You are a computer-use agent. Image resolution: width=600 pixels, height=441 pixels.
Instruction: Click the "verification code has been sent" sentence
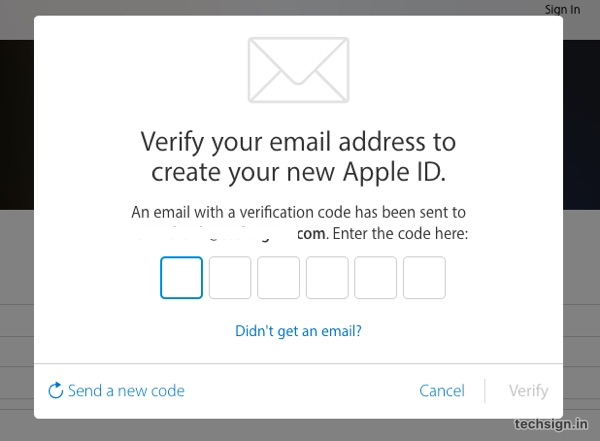coord(298,212)
